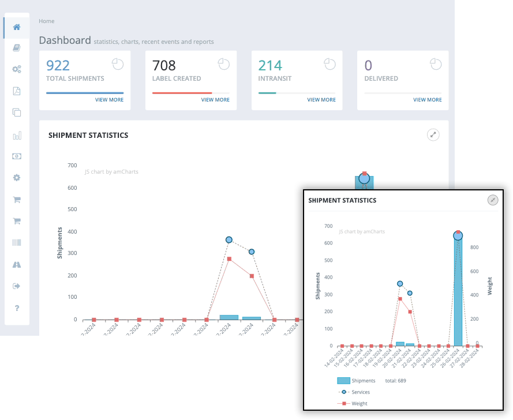This screenshot has width=513, height=420.
Task: Select the barcode icon in the sidebar
Action: [x=17, y=242]
